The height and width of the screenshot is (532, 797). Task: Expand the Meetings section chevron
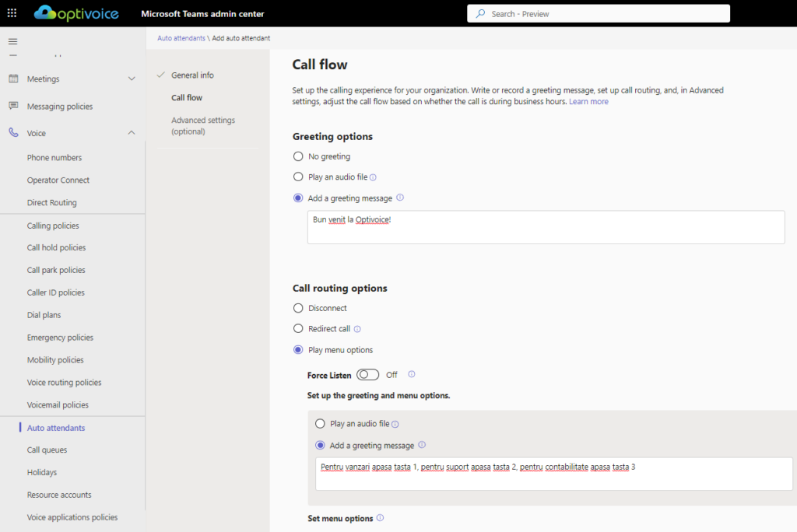coord(132,79)
